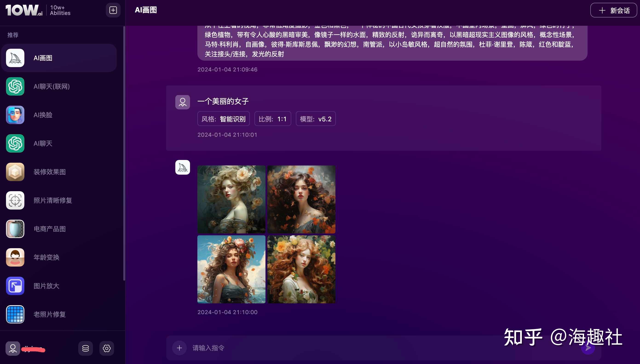This screenshot has height=364, width=640.
Task: Open the settings gear at bottom left
Action: (x=107, y=348)
